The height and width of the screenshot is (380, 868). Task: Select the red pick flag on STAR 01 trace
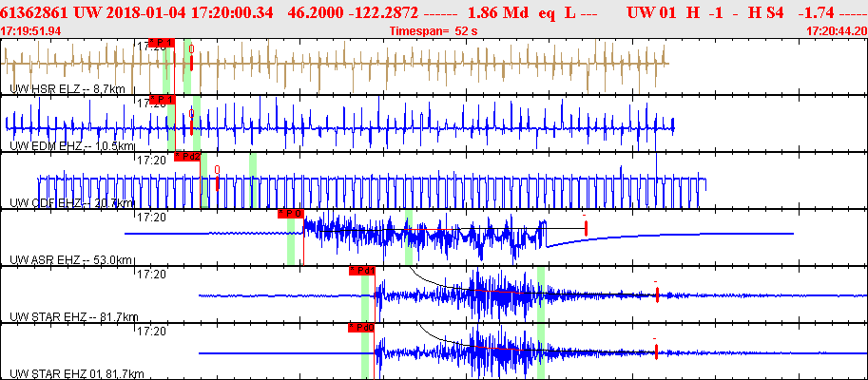pyautogui.click(x=360, y=328)
